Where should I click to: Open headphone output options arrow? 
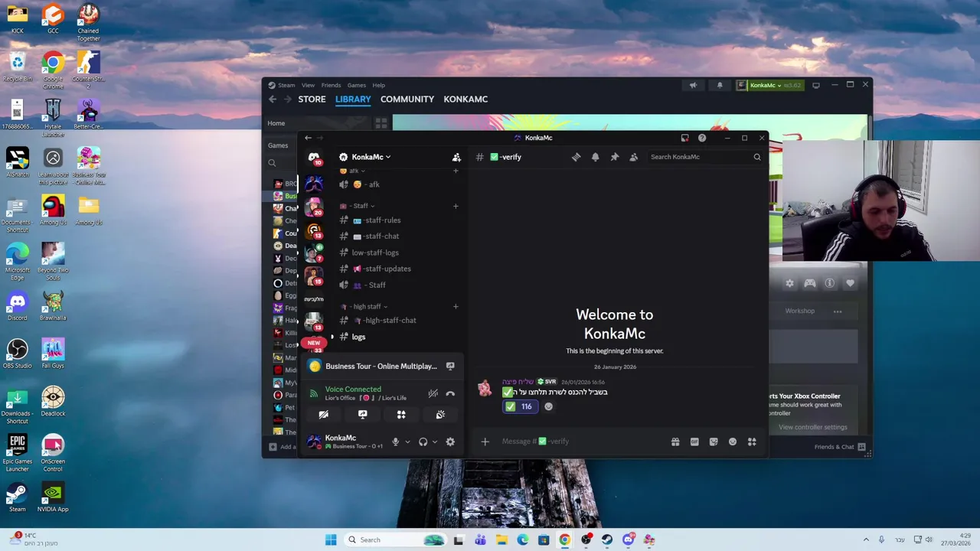(435, 442)
